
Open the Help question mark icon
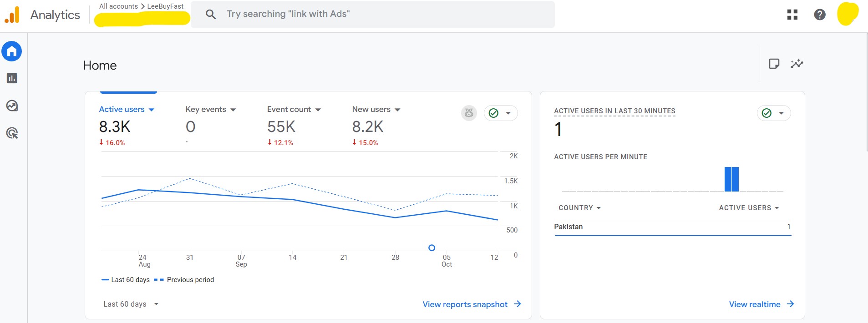(x=819, y=15)
